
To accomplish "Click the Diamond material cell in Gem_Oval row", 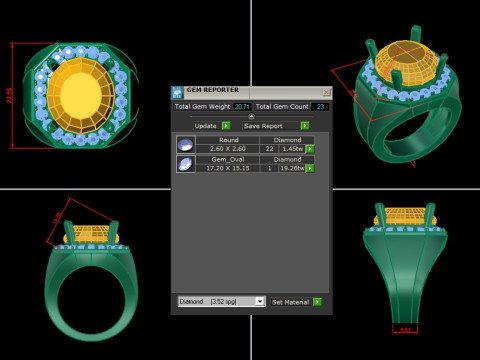I will coord(287,159).
